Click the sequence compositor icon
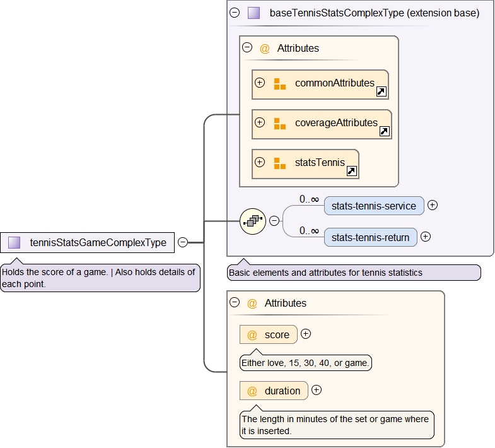Viewport: 495px width, 448px height. pyautogui.click(x=253, y=221)
